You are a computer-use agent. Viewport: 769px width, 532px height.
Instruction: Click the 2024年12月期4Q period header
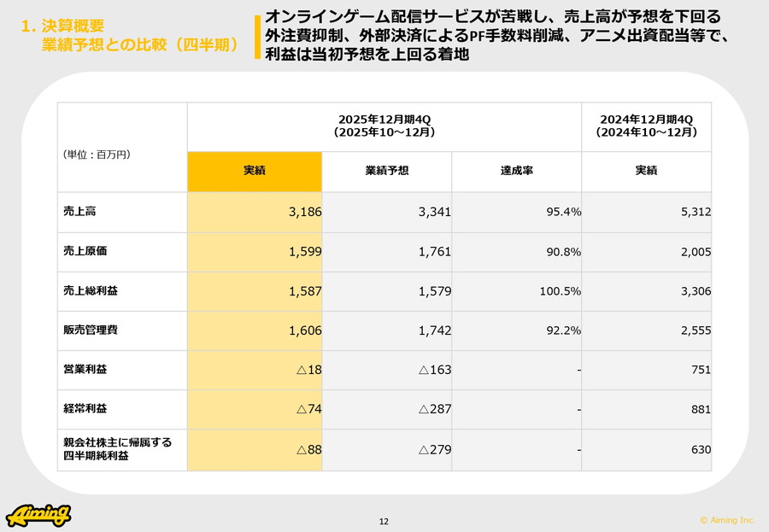pos(646,126)
